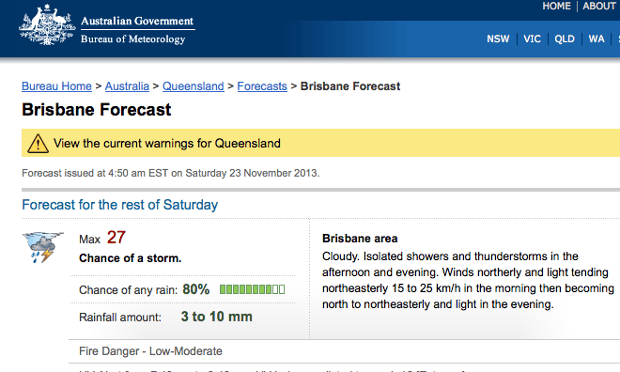The image size is (620, 372).
Task: Click the yellow warning triangle icon
Action: (38, 143)
